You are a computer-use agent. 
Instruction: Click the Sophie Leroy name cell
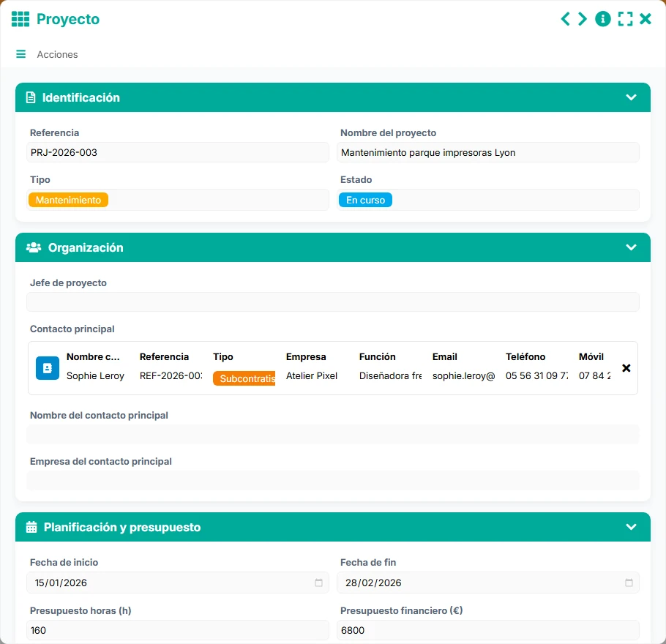coord(96,376)
